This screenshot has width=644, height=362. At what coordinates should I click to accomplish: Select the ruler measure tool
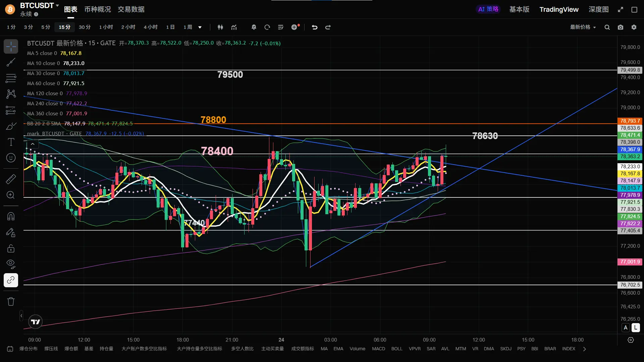pos(11,179)
